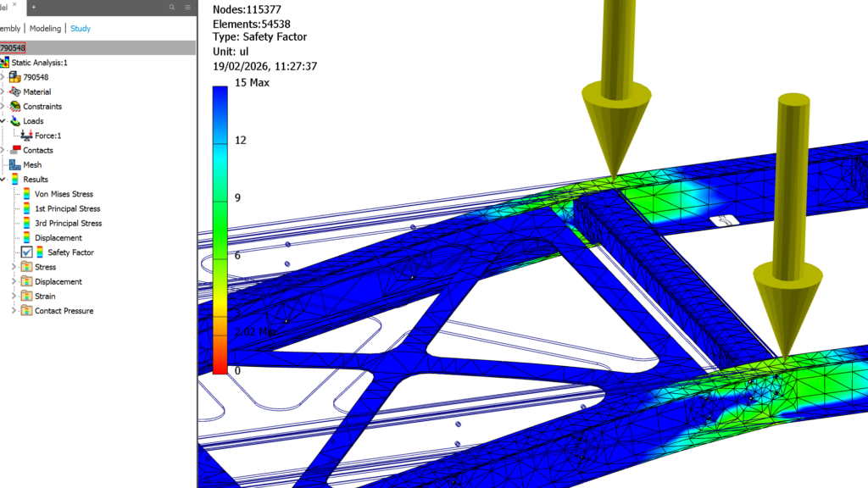Expand the Stress results folder
The height and width of the screenshot is (488, 868).
(x=14, y=267)
